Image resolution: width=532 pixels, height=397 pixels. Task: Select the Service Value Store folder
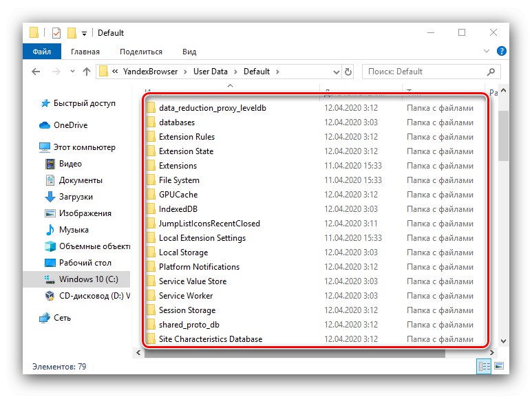[x=193, y=281]
